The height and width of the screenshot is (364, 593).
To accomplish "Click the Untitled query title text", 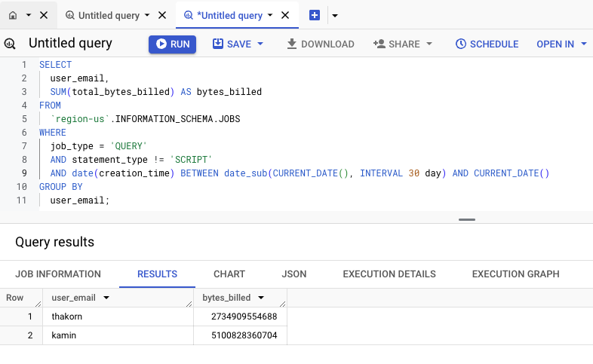I will [70, 43].
